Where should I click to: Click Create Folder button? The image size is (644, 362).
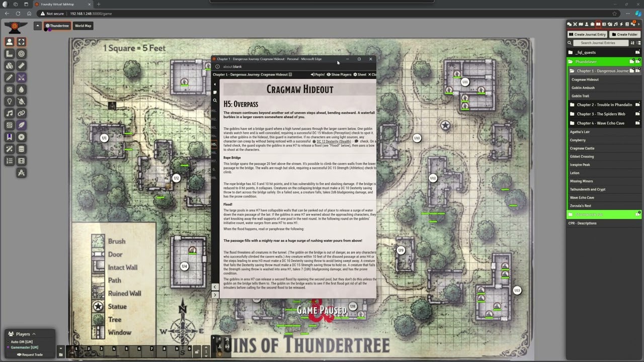tap(625, 34)
